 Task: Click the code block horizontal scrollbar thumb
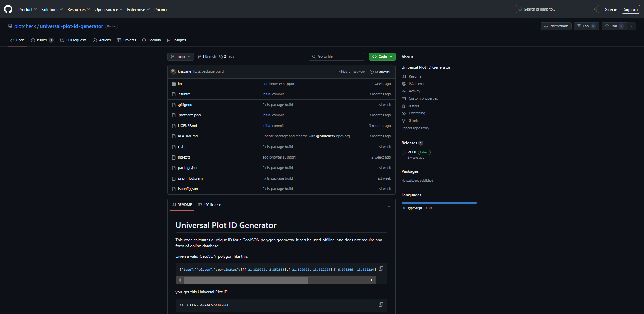tap(246, 280)
